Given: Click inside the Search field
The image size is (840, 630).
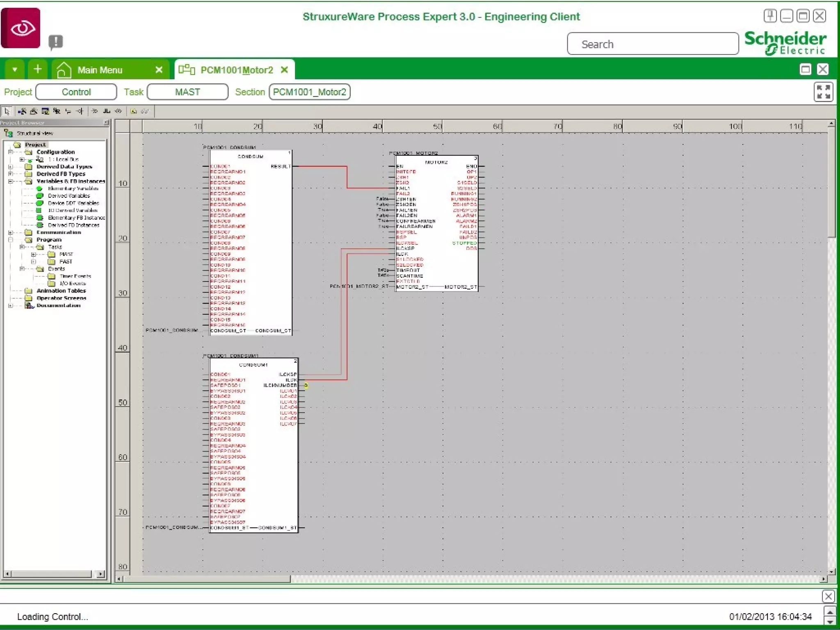Looking at the screenshot, I should click(652, 44).
